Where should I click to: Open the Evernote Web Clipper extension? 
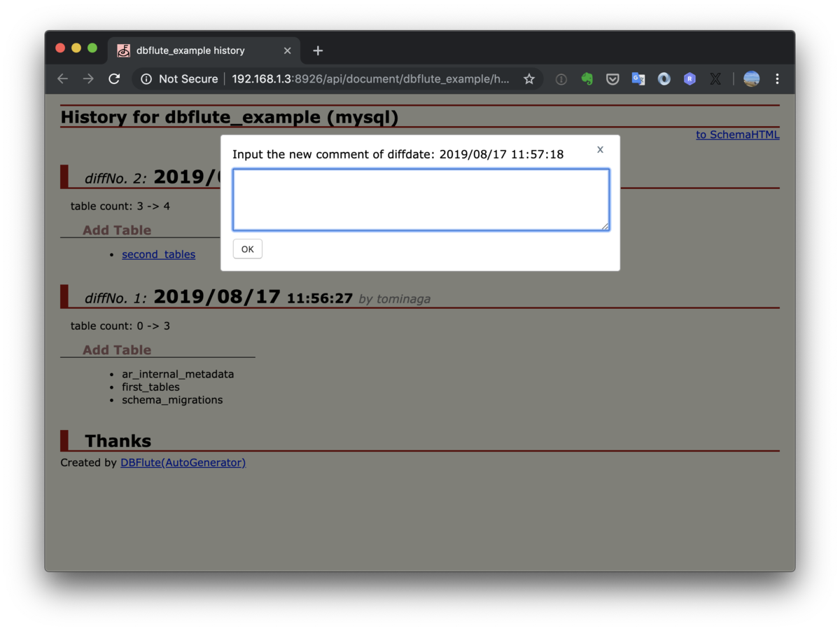coord(587,78)
